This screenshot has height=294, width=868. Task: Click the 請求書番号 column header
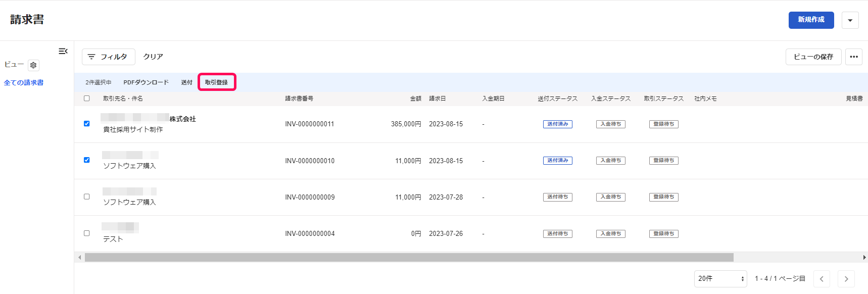(299, 99)
